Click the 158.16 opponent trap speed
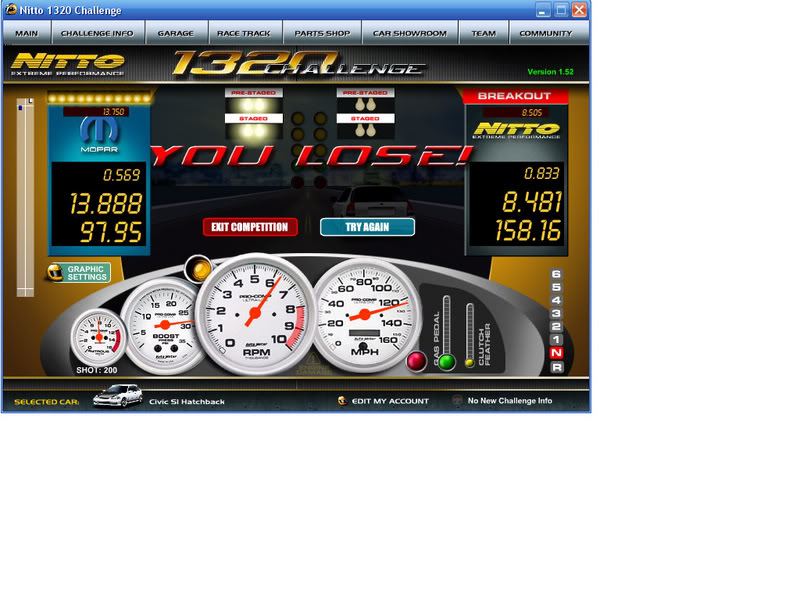This screenshot has width=800, height=600. [528, 231]
